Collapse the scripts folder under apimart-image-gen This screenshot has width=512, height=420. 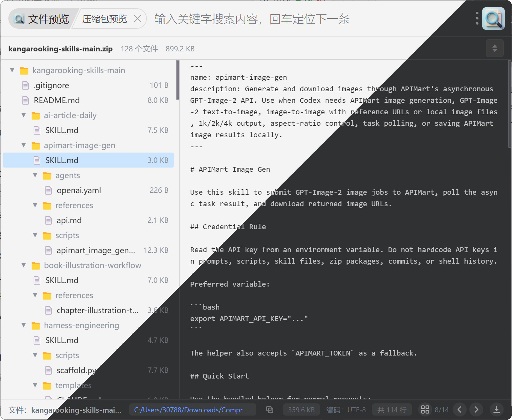(x=35, y=235)
